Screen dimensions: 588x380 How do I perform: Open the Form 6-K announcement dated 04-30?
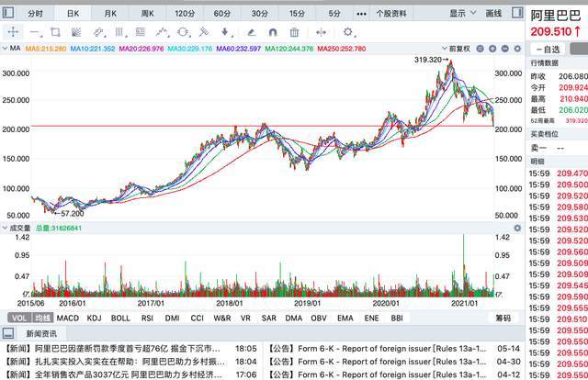pos(394,362)
